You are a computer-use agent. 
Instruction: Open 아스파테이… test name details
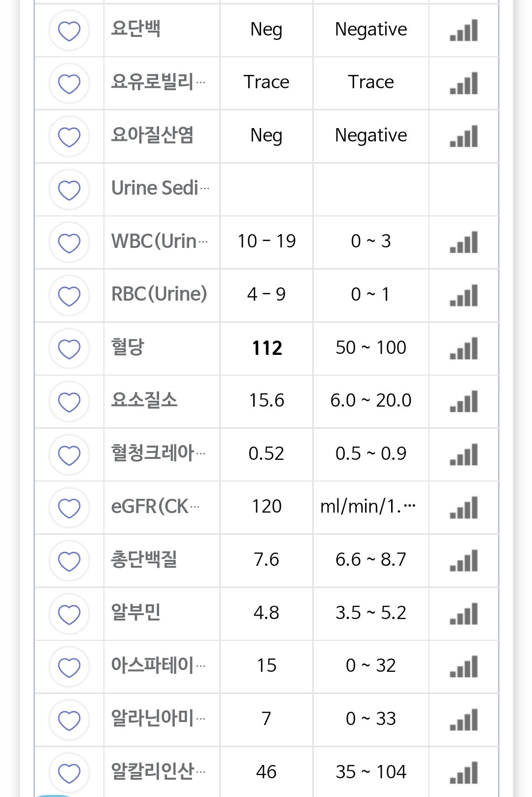click(x=158, y=665)
